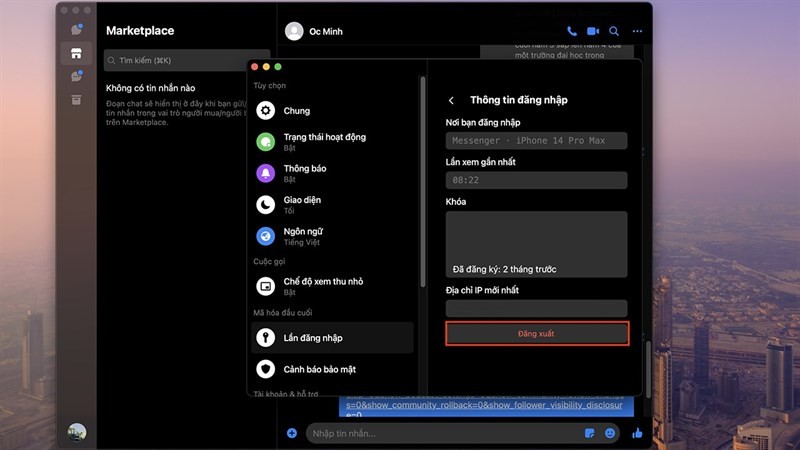Click the settings list scrollbar

pos(422,182)
